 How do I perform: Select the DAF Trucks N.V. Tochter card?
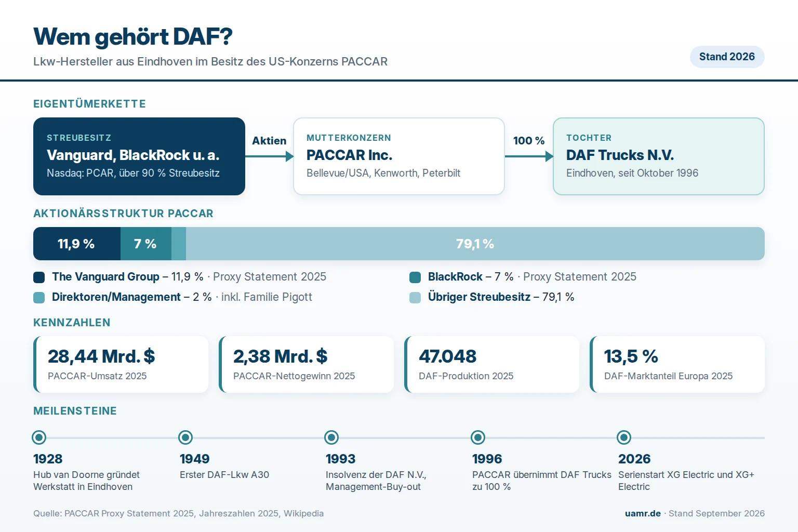659,156
